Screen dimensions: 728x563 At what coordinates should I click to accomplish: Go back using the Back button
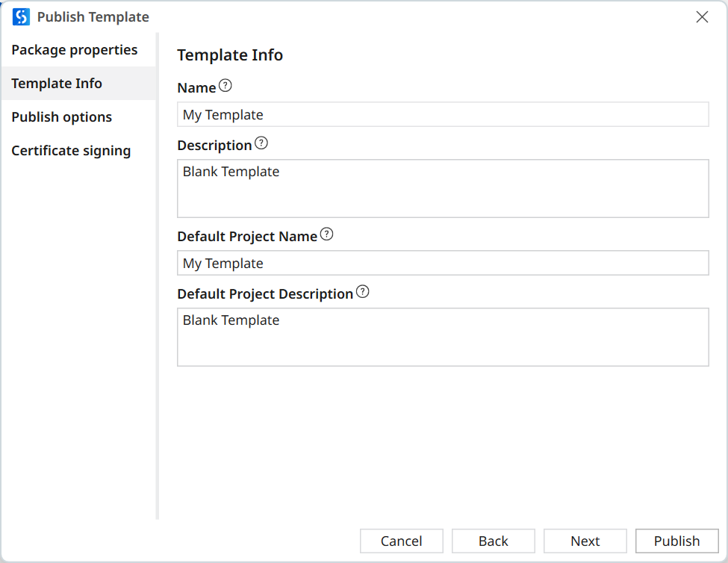coord(493,541)
